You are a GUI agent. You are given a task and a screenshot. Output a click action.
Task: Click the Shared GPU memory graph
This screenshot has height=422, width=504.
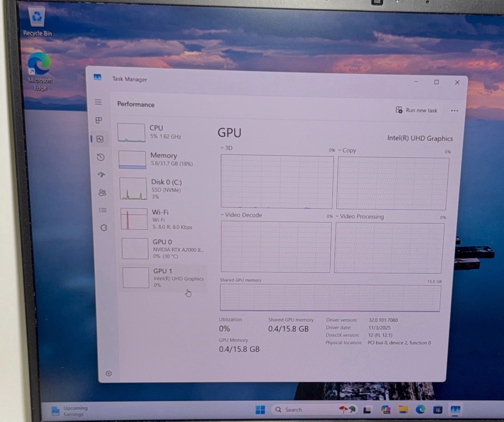330,298
